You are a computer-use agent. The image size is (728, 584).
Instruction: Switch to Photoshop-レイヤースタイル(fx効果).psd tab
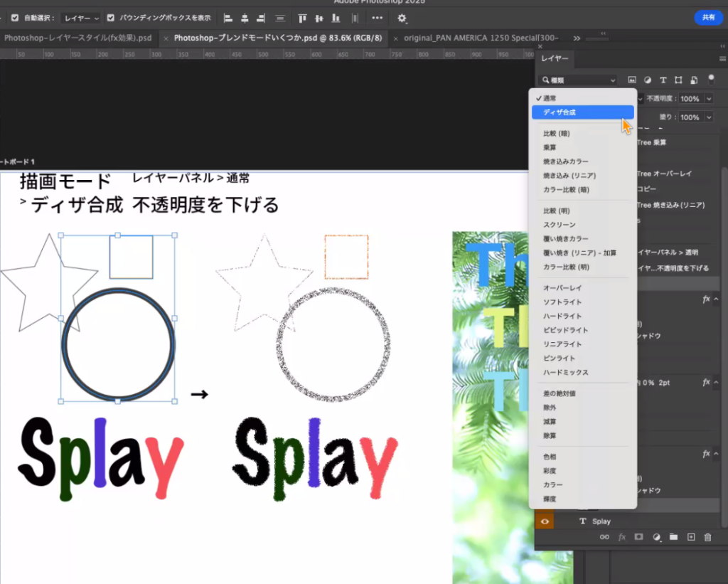(x=77, y=38)
